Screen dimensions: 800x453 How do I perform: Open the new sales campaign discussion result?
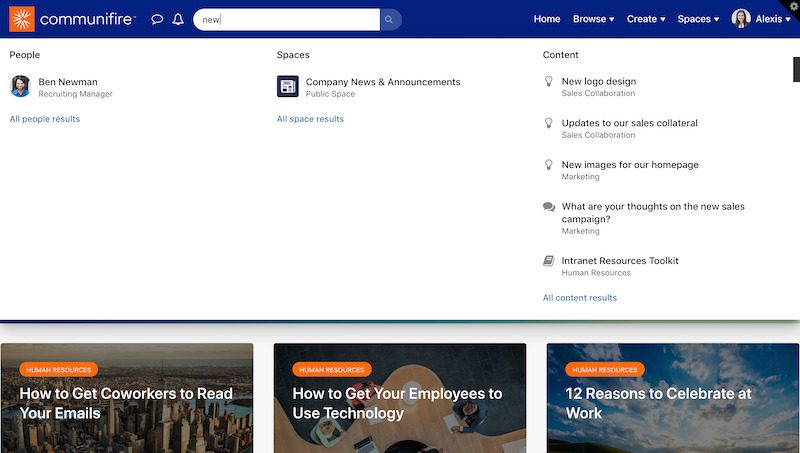click(653, 213)
